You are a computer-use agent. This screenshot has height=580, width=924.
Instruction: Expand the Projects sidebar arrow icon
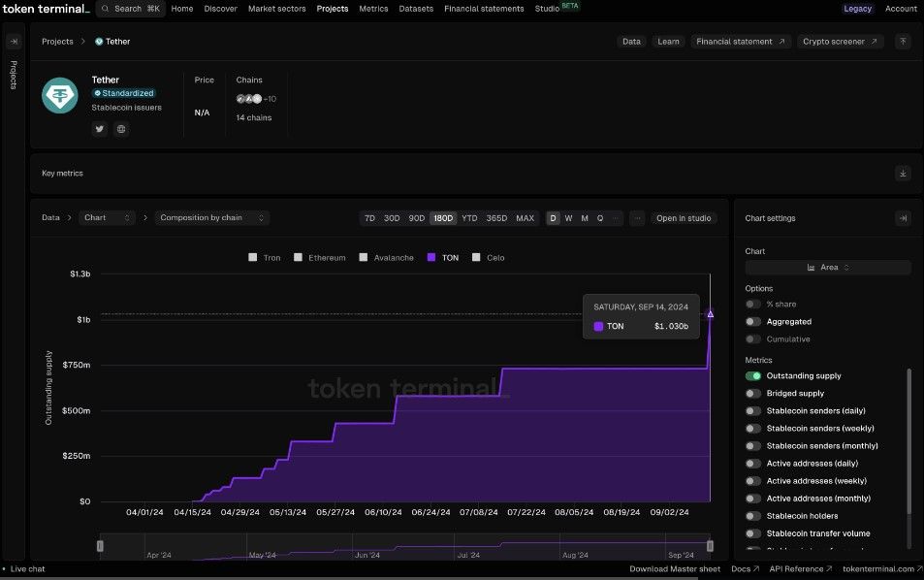15,42
